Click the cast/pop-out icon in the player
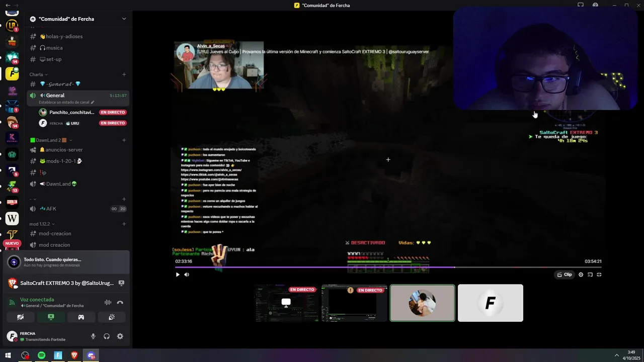 (x=590, y=275)
